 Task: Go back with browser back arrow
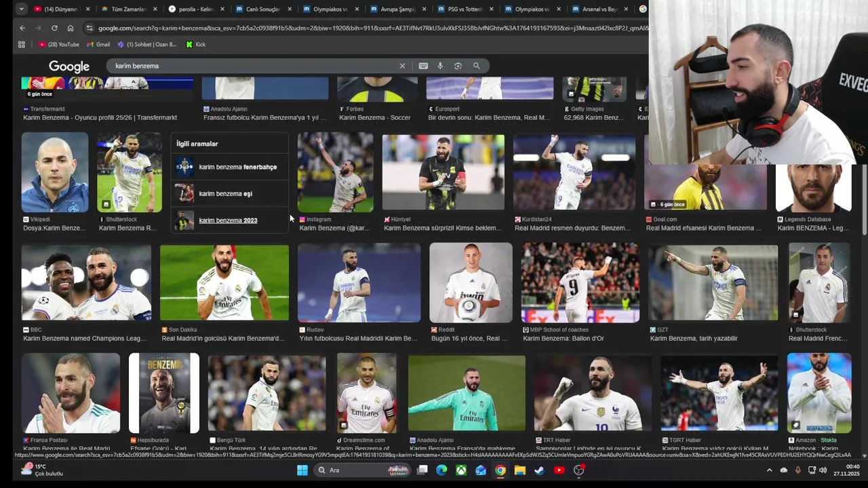coord(22,28)
